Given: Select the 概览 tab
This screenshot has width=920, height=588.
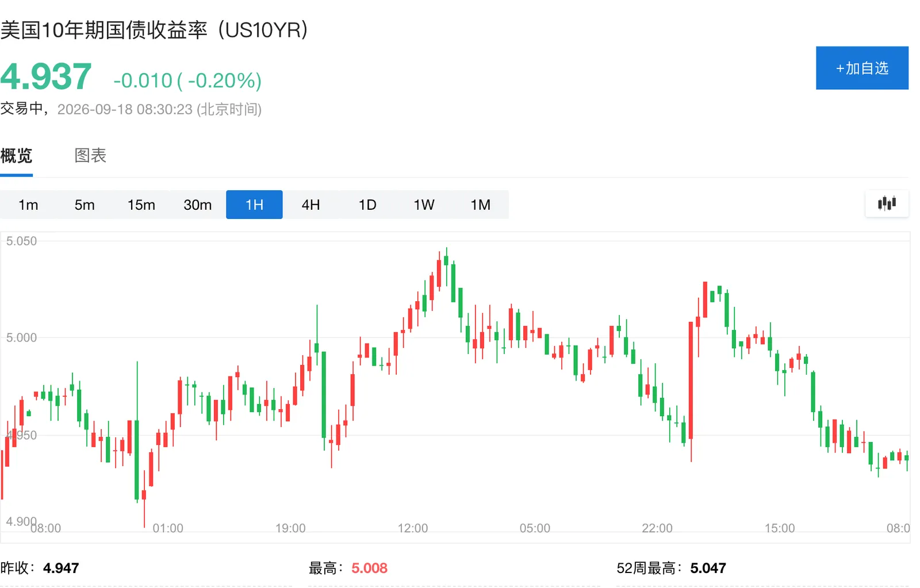Looking at the screenshot, I should (16, 155).
